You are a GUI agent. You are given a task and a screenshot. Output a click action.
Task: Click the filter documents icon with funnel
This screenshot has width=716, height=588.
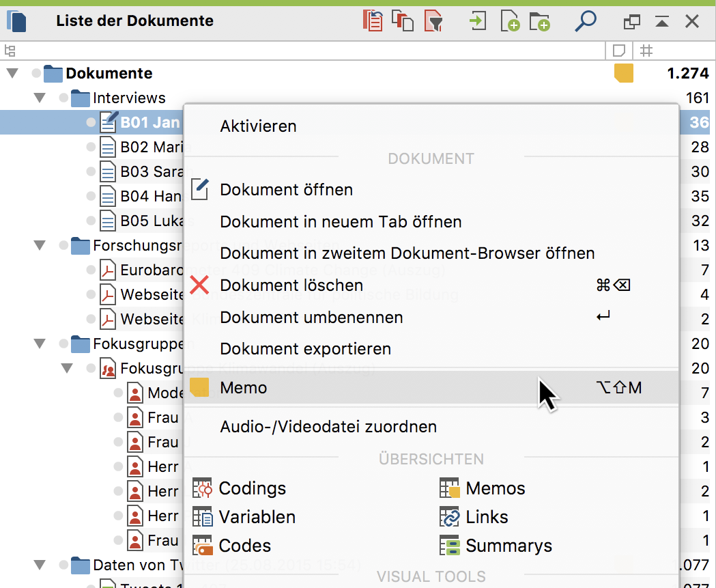pos(433,21)
